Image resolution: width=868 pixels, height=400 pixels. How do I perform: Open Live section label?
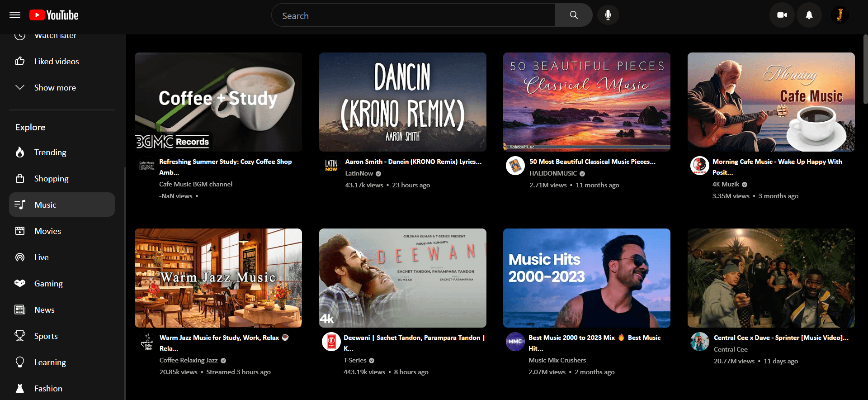(41, 257)
